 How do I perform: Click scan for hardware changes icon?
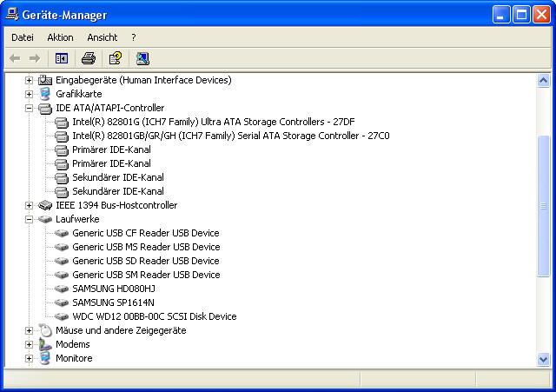coord(142,58)
